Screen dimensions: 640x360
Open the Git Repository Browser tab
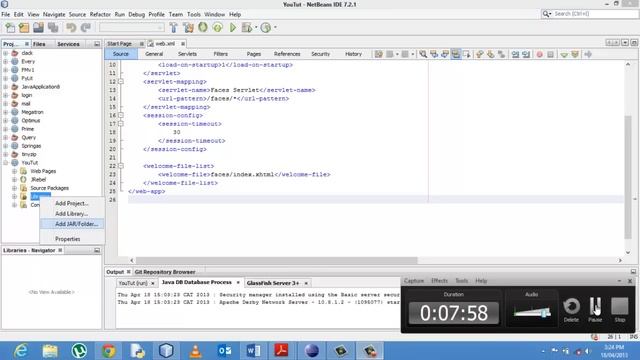coord(165,272)
